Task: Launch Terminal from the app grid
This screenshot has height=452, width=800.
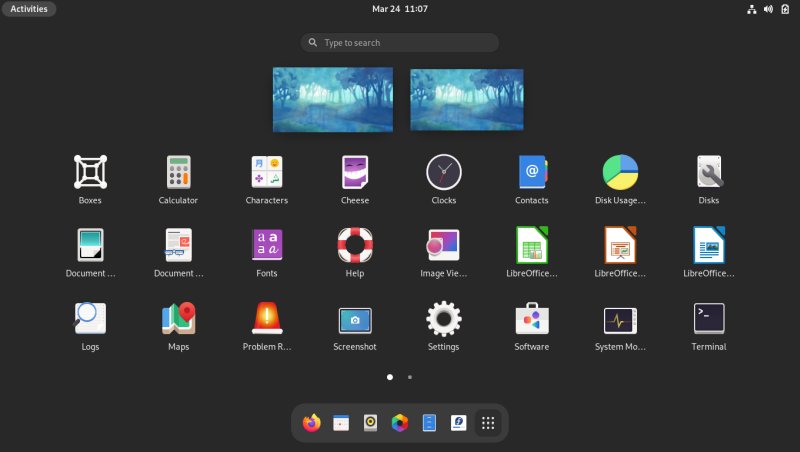Action: (x=709, y=326)
